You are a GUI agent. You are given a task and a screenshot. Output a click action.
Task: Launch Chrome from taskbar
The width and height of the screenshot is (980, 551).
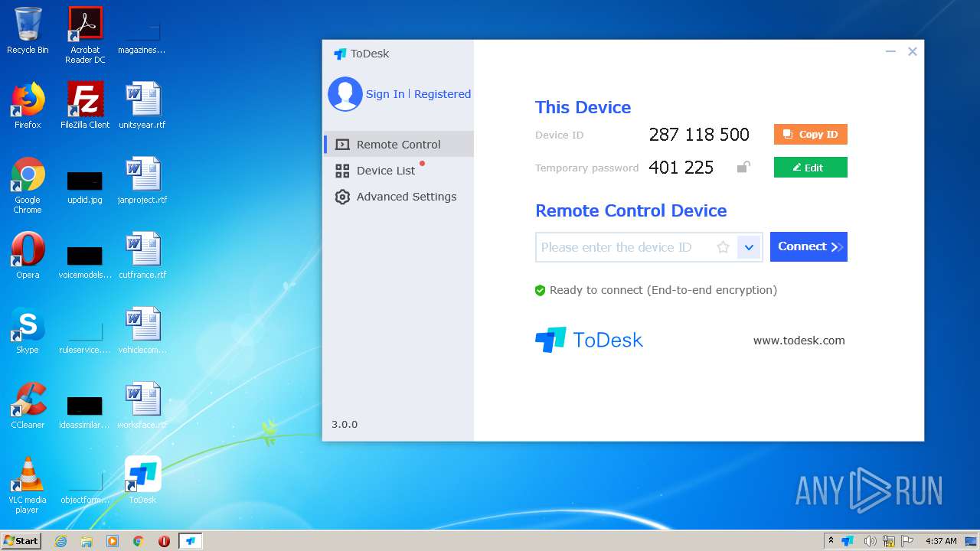(139, 541)
